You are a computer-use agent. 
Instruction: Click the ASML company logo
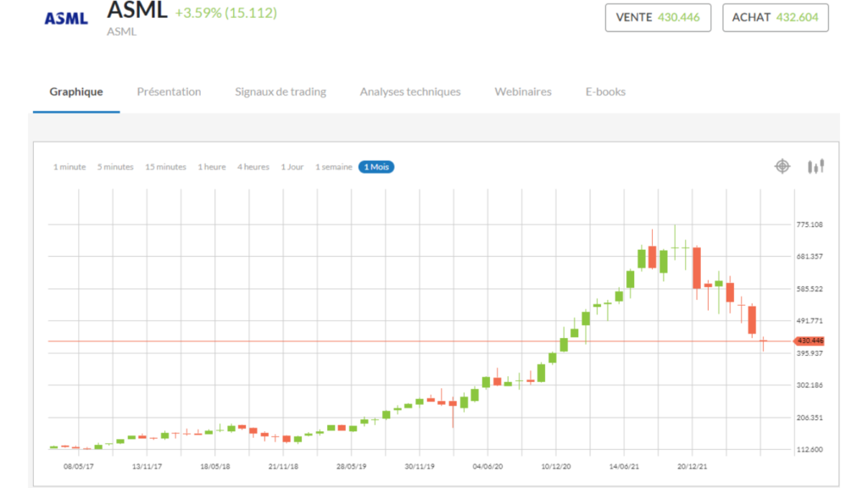66,19
